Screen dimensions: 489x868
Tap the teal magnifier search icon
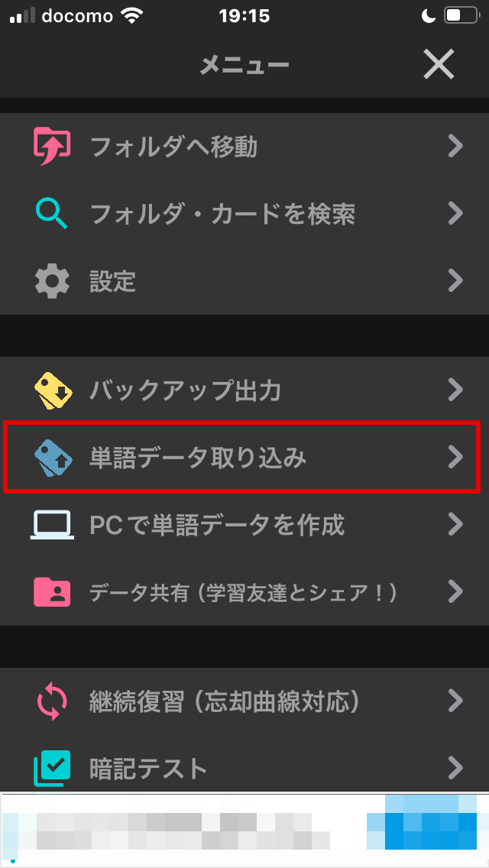(x=51, y=214)
